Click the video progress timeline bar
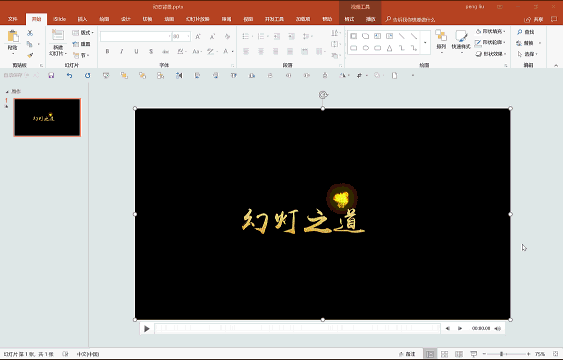563x360 pixels. [297, 328]
